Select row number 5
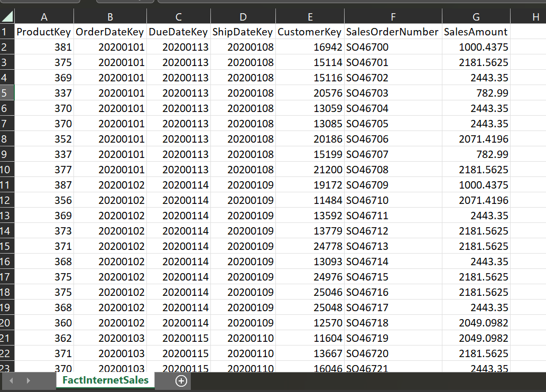The height and width of the screenshot is (392, 546). 7,93
